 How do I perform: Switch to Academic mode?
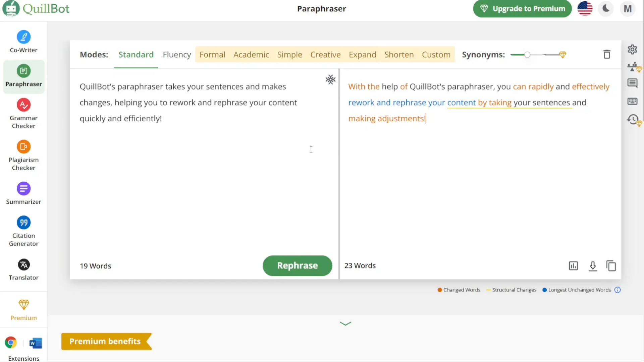(x=251, y=55)
